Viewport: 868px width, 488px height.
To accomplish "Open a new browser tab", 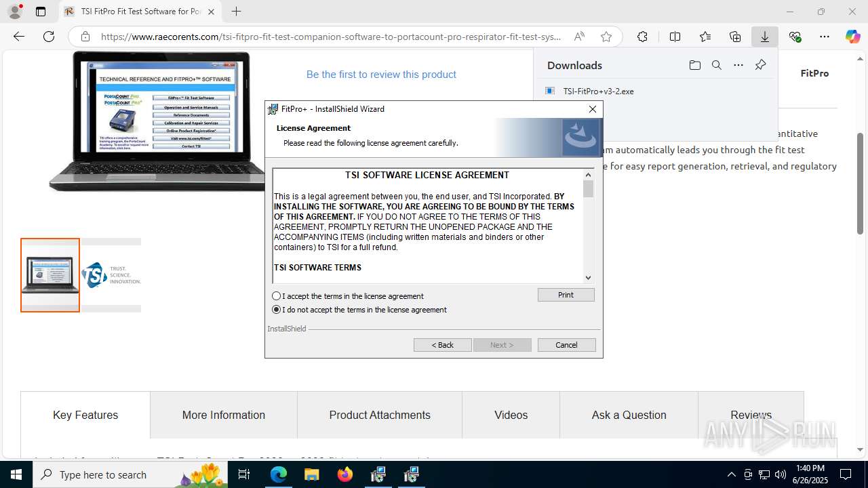I will (236, 12).
